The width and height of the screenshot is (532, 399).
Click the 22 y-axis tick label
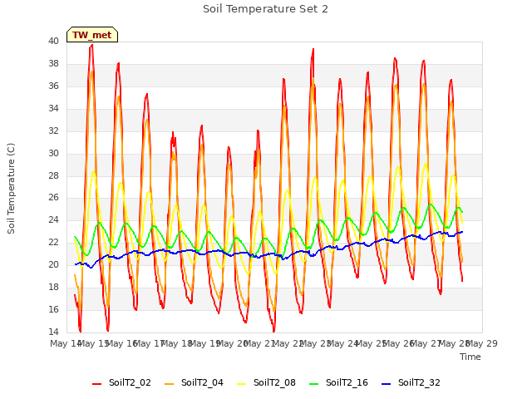point(53,242)
